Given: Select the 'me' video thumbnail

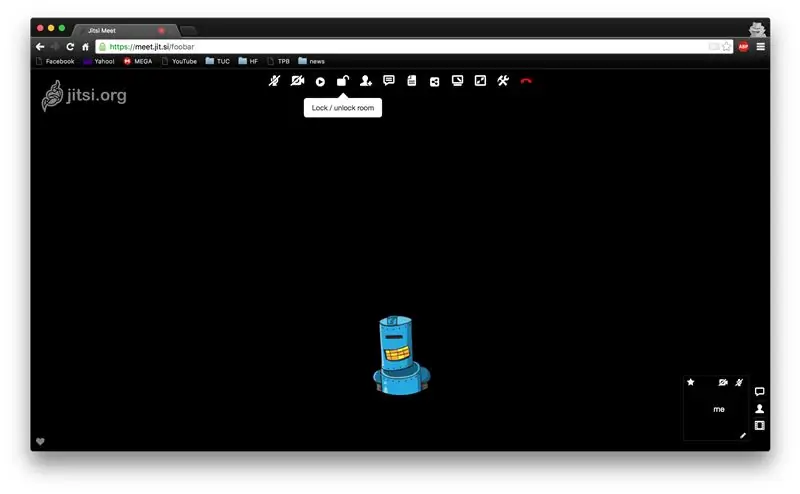Looking at the screenshot, I should [716, 408].
